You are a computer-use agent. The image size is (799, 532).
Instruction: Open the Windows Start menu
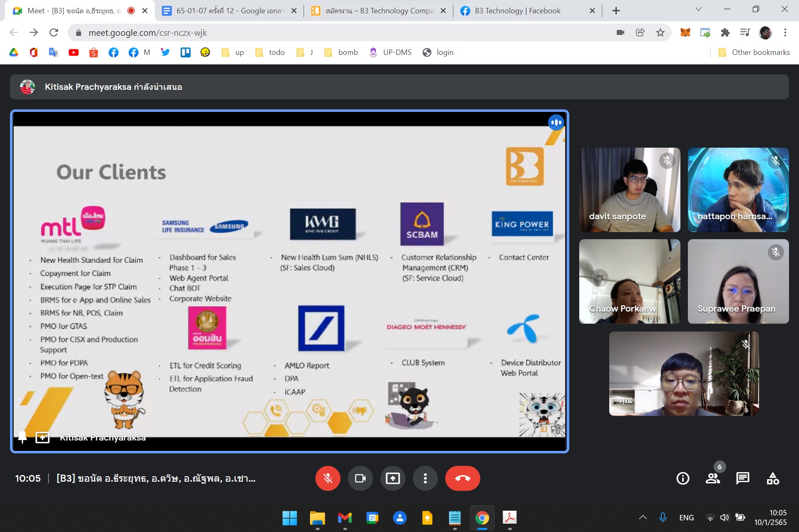[x=290, y=518]
